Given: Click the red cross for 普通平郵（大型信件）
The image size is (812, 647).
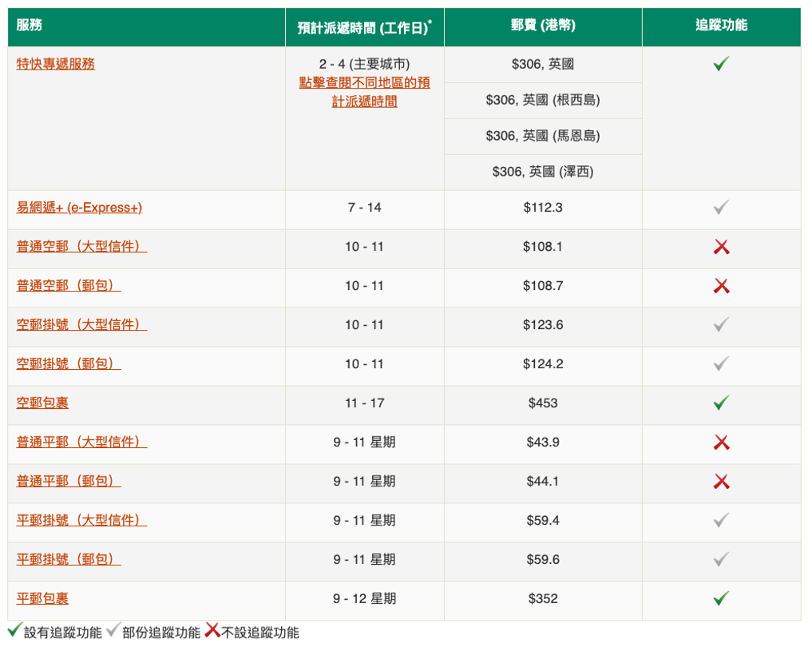Looking at the screenshot, I should coord(721,443).
